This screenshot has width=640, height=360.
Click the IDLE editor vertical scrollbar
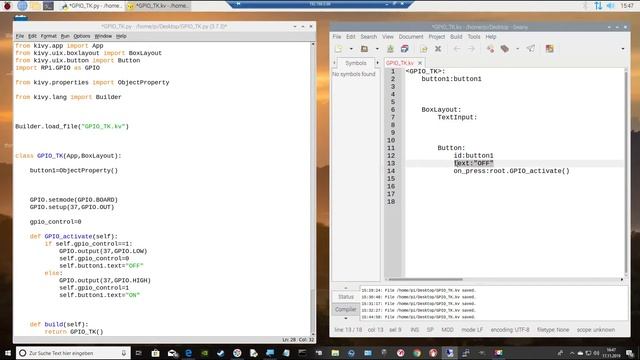(313, 188)
